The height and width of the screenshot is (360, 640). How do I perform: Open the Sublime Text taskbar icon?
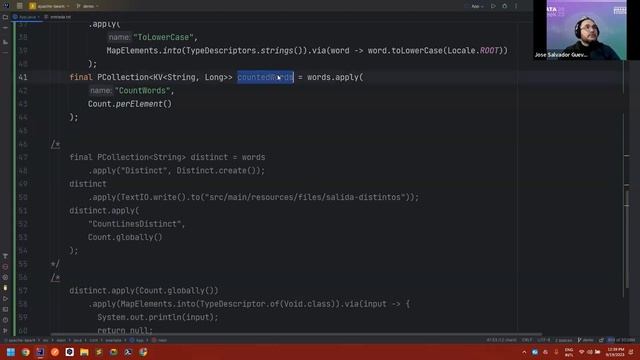[x=99, y=352]
